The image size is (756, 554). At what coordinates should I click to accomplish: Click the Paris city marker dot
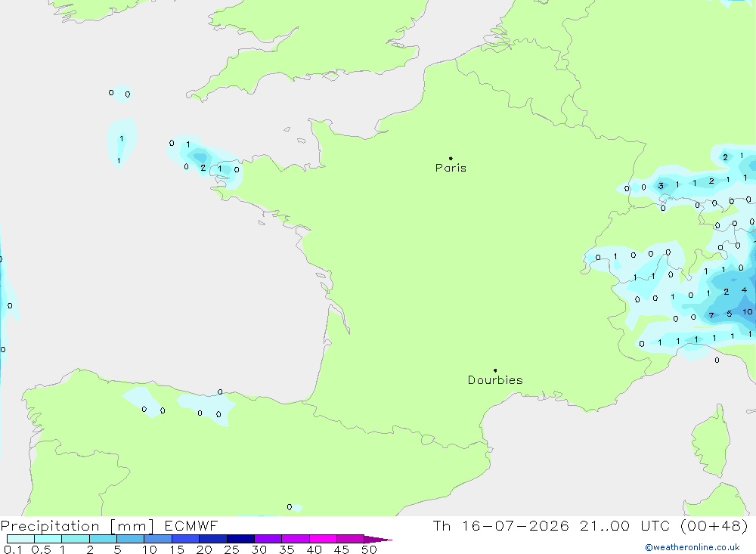[451, 158]
